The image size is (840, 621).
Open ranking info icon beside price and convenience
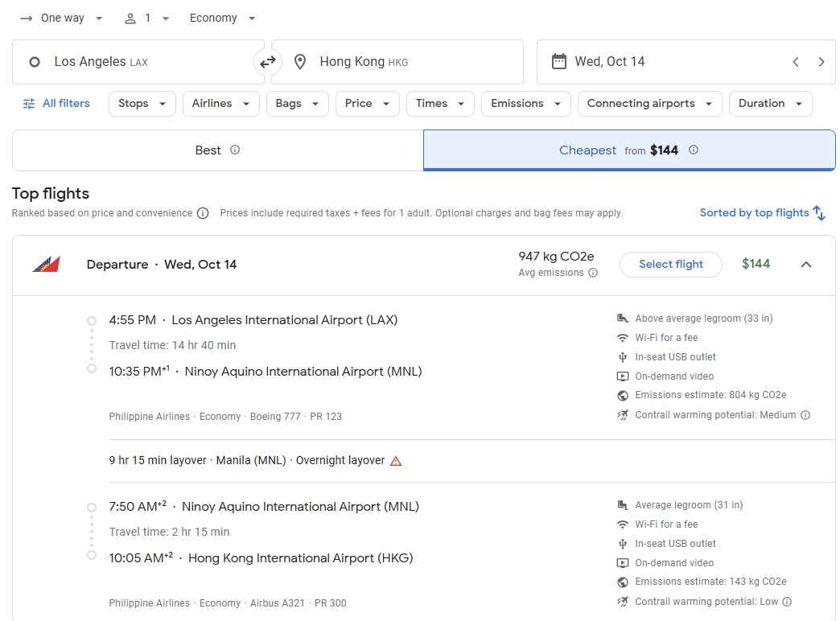203,213
